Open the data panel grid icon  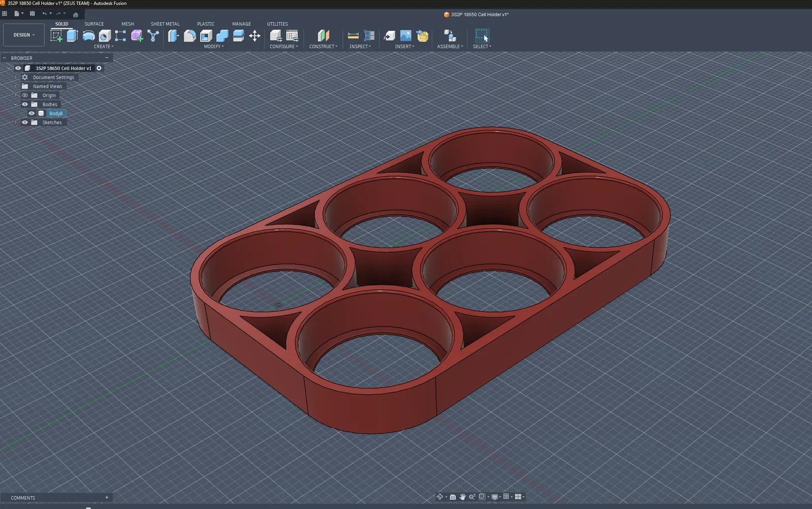click(5, 14)
